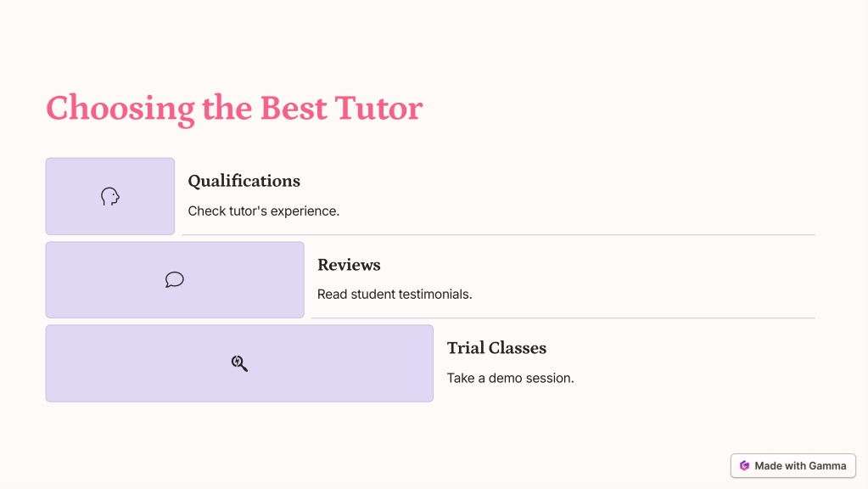The image size is (868, 489).
Task: Select the Reviews heading
Action: (x=349, y=265)
